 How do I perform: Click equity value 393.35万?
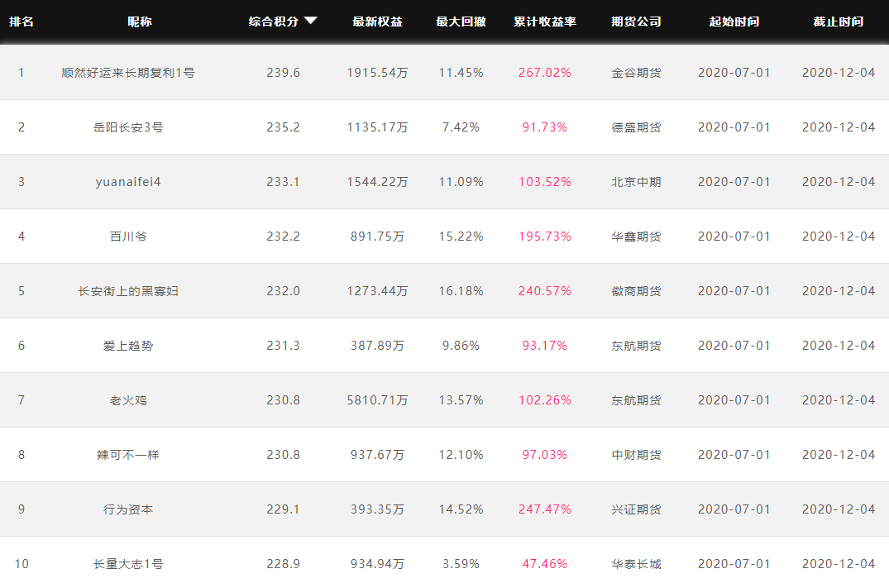point(378,509)
